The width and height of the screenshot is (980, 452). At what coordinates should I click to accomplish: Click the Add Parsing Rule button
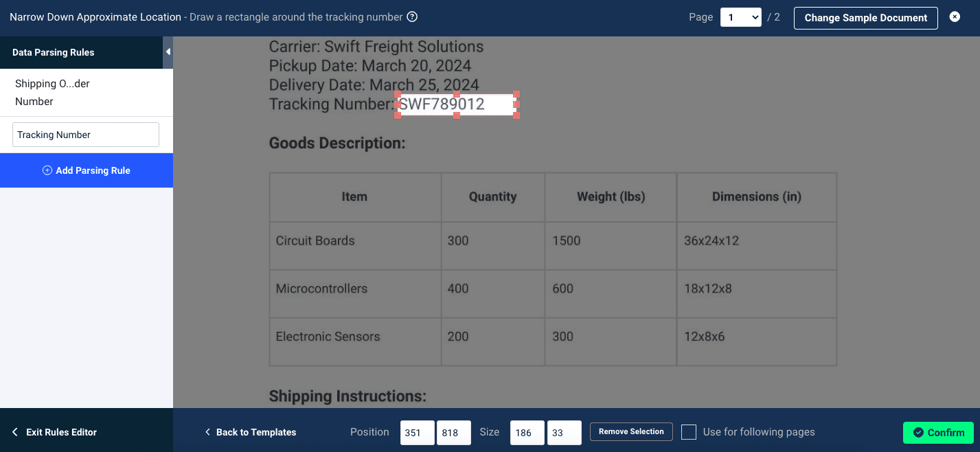(x=87, y=170)
